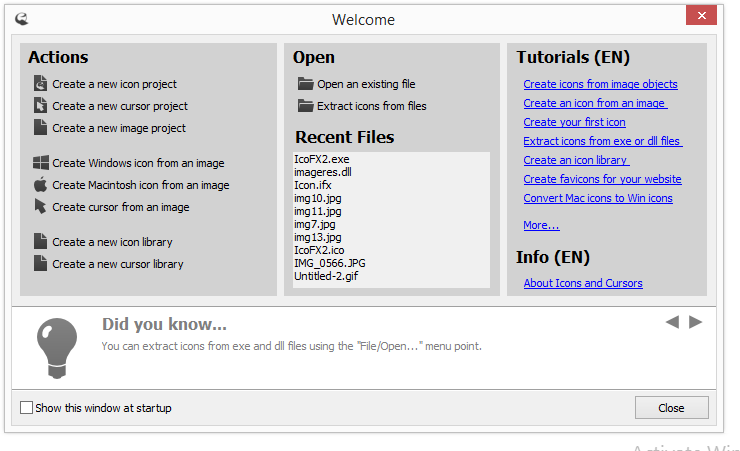Click the new icon project icon

(40, 84)
